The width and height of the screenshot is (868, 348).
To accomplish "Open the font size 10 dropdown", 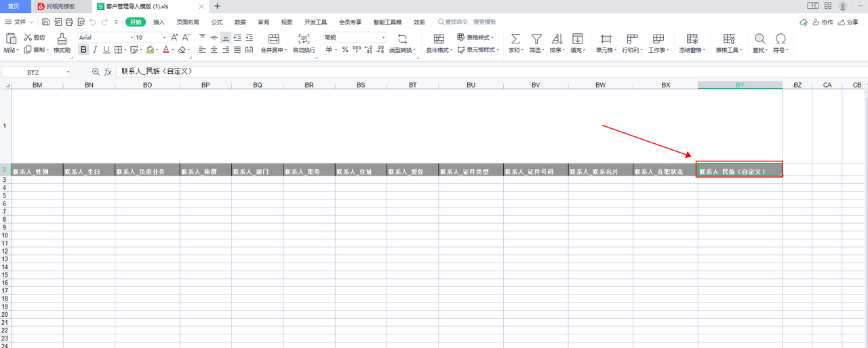I will pyautogui.click(x=163, y=37).
